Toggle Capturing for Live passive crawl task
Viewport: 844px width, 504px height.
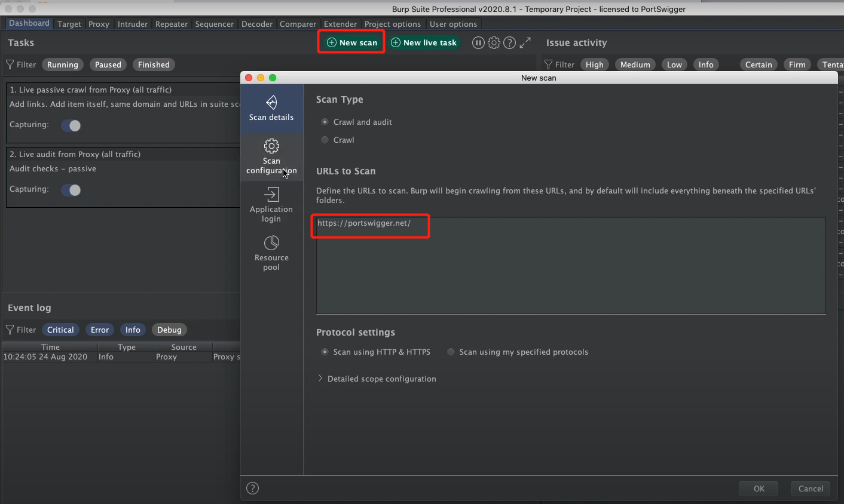tap(71, 125)
